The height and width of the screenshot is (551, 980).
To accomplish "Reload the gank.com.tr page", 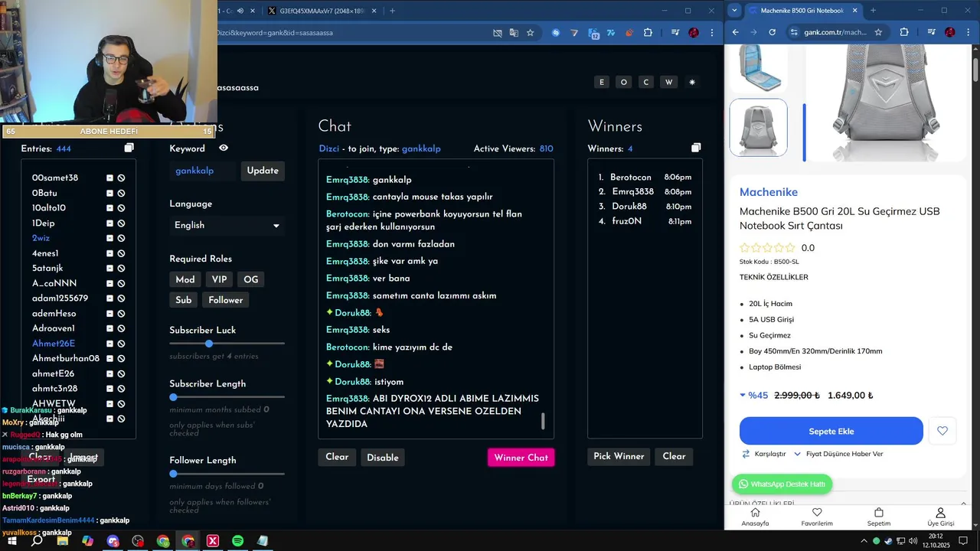I will tap(772, 32).
